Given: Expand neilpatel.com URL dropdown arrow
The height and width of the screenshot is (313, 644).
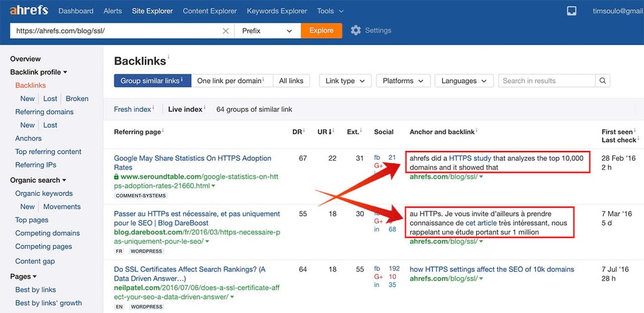Looking at the screenshot, I should coord(232,297).
